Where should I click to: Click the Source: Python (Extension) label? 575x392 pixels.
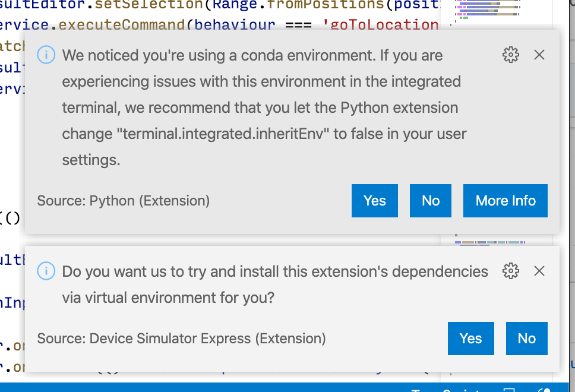[123, 201]
